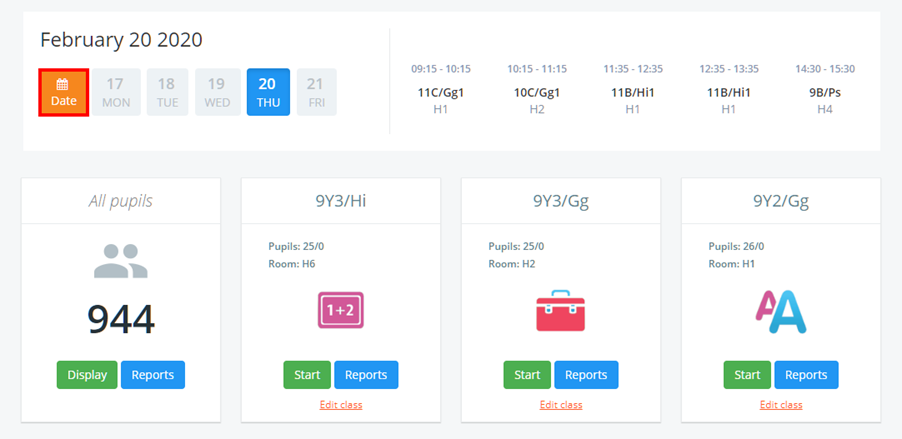Click Edit class under 9Y3/Gg

click(561, 405)
